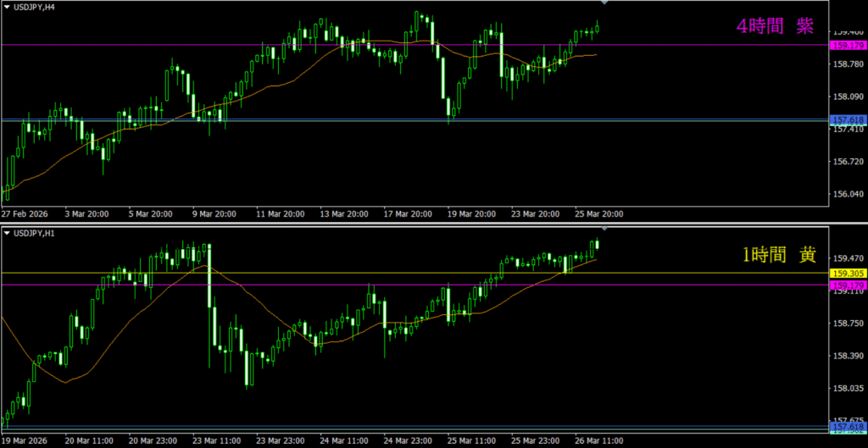Click the triangle icon beside USDJPY,H4 title
Screen dimensions: 868x448
7,8
